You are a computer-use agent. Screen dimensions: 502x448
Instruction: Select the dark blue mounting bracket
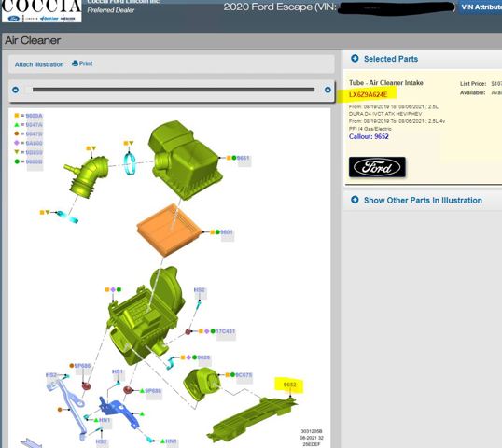[119, 413]
